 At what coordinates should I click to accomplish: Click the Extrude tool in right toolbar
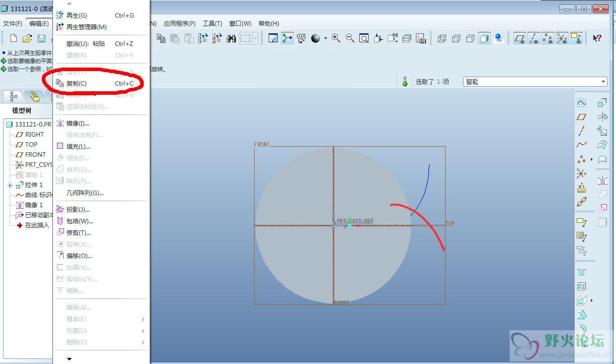point(602,103)
